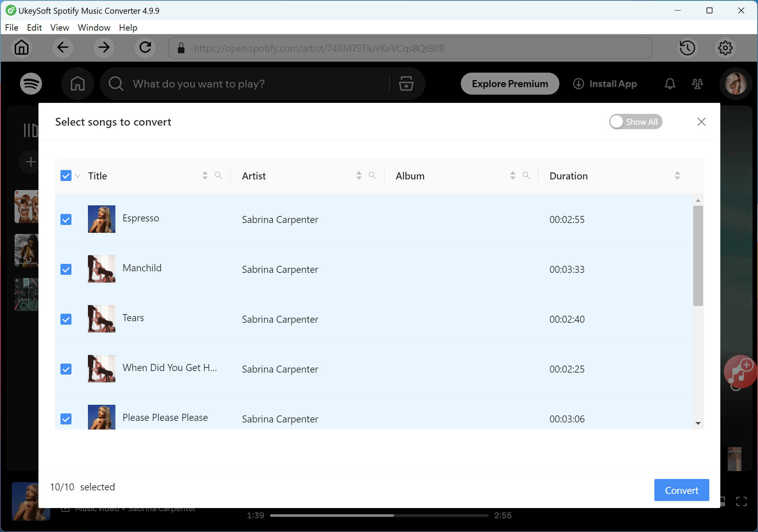Open the Help menu
The height and width of the screenshot is (532, 758).
[x=128, y=27]
